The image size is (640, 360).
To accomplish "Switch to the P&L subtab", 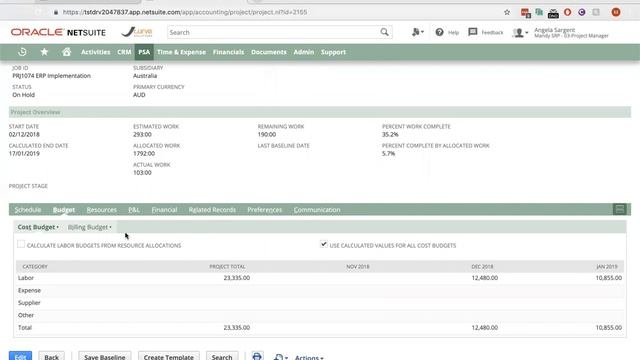I will pos(134,209).
